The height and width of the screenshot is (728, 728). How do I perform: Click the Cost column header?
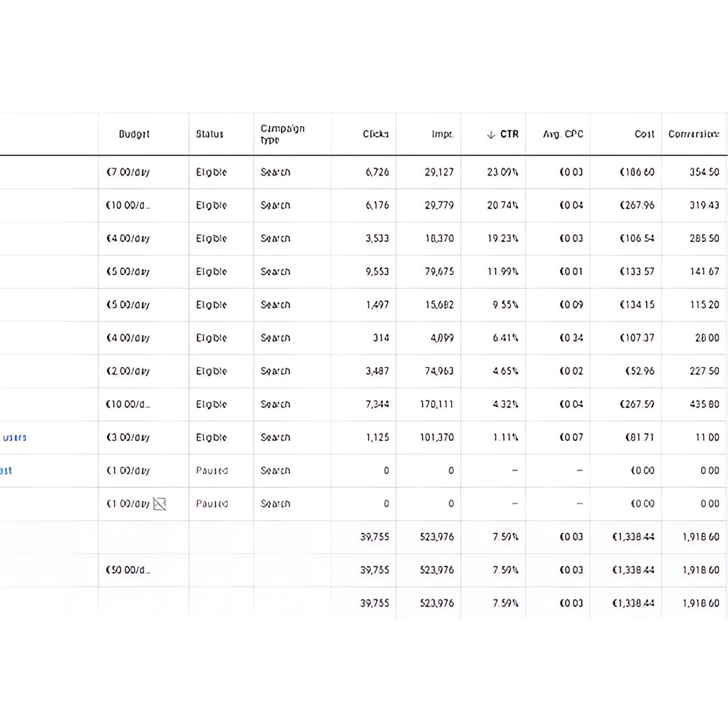(644, 134)
